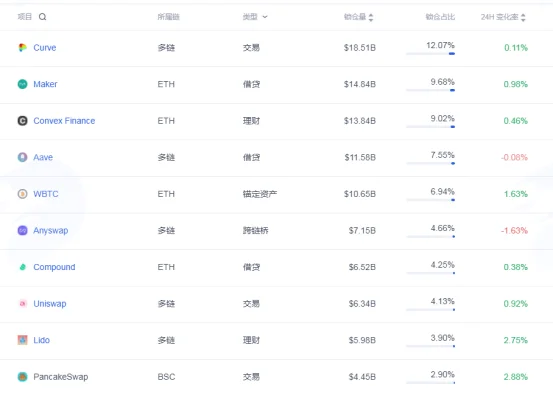Click the WBTC coin logo icon
The height and width of the screenshot is (395, 553).
pos(23,194)
